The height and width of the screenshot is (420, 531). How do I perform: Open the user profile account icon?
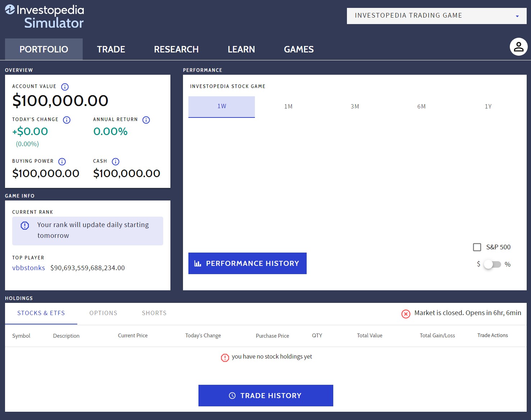(x=518, y=47)
